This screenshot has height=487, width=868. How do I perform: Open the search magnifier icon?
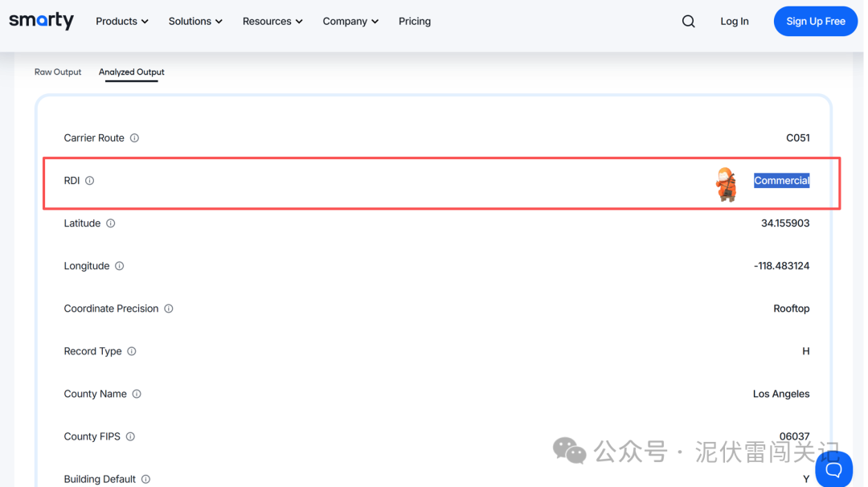coord(688,21)
